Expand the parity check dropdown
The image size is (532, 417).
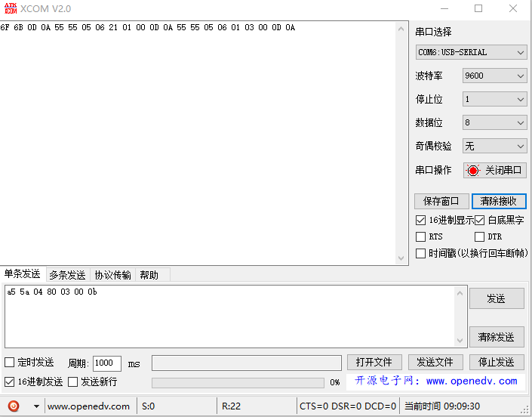coord(494,146)
